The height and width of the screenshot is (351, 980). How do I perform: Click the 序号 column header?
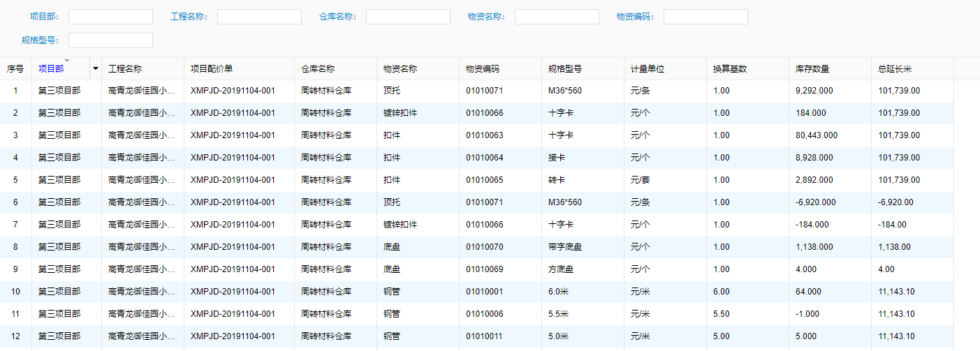15,69
